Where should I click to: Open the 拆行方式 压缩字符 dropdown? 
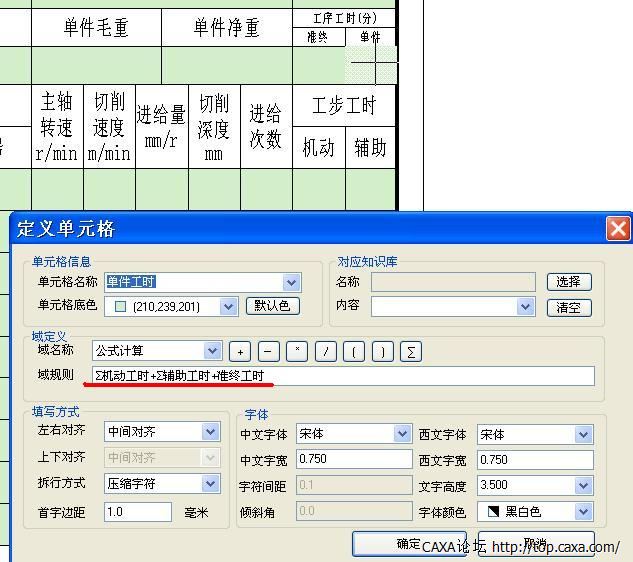[210, 484]
